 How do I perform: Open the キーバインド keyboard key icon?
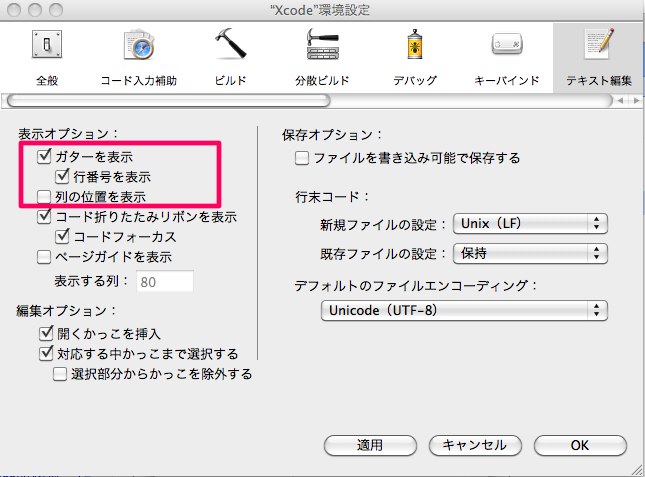point(507,44)
